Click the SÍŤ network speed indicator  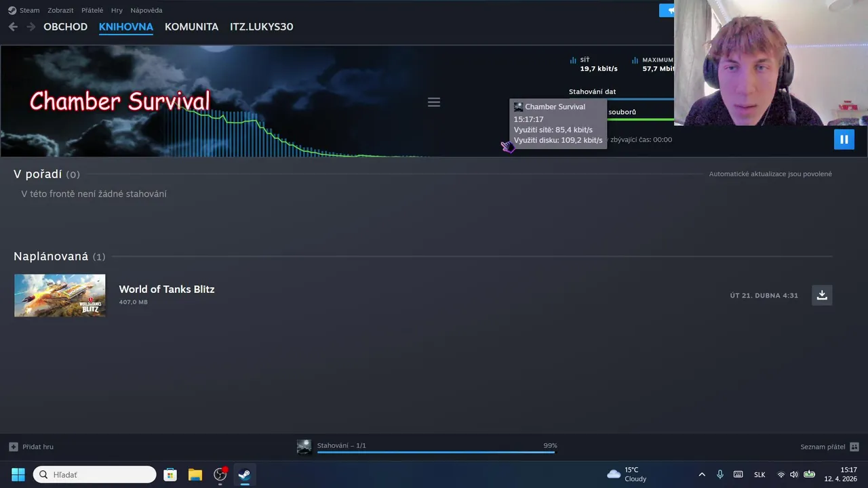pyautogui.click(x=593, y=64)
